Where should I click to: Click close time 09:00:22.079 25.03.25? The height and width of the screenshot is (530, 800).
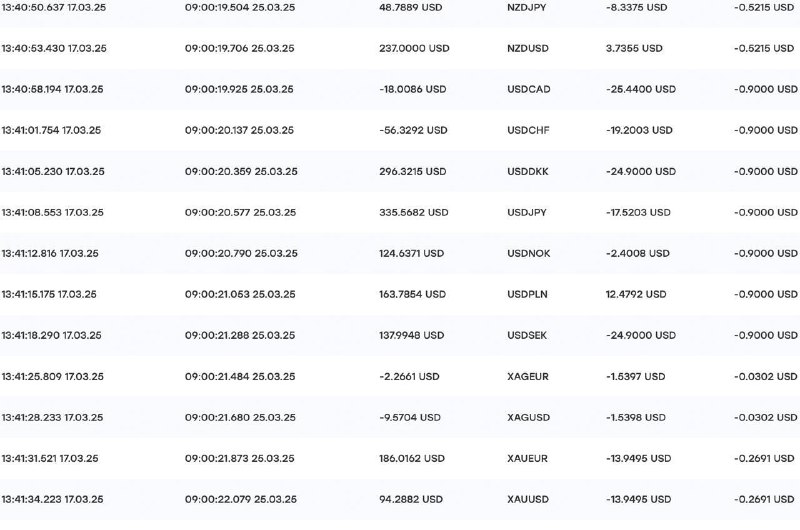tap(241, 499)
